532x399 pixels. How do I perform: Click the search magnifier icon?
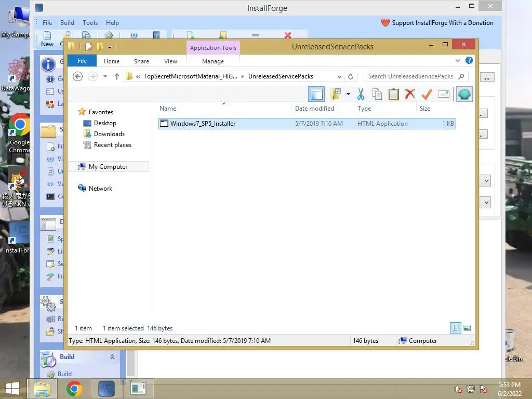pos(461,76)
